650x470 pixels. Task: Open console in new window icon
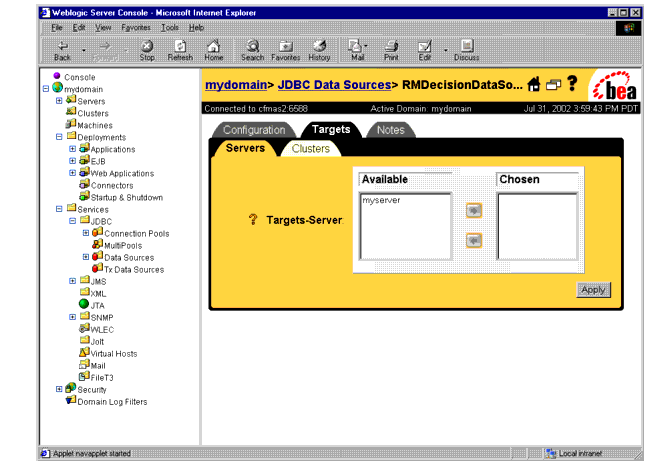(553, 85)
